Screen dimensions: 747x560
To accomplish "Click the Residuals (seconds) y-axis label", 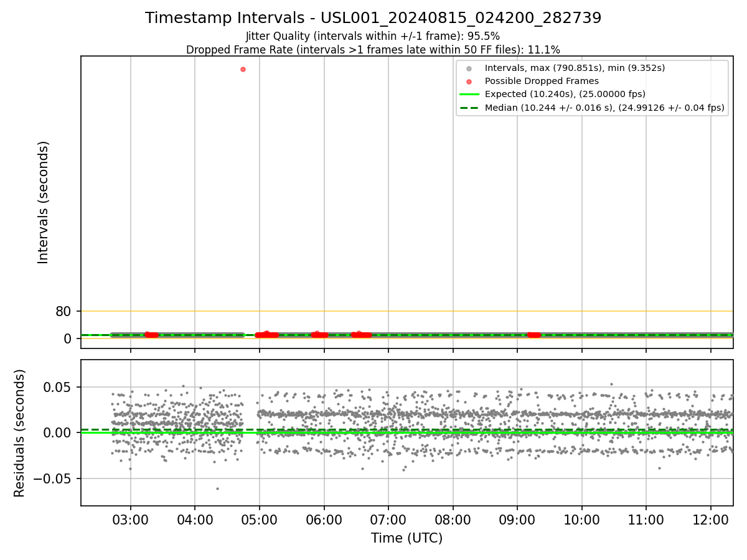I will click(19, 433).
